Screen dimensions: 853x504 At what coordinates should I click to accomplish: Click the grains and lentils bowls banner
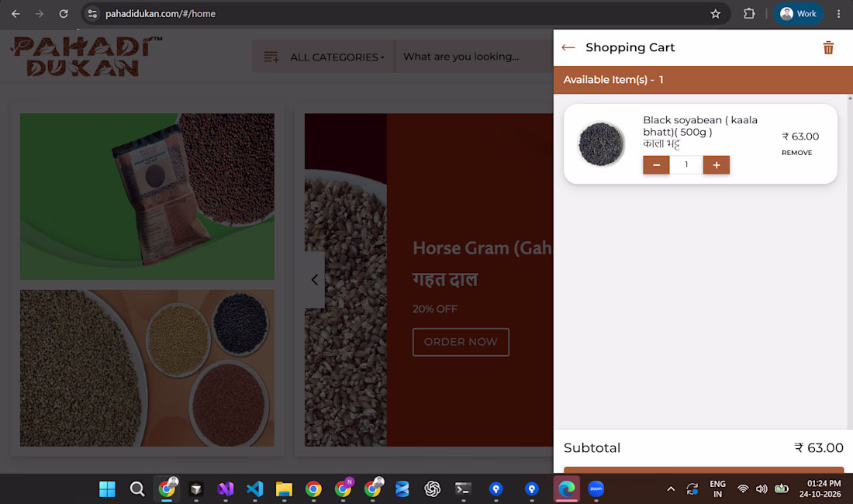pos(147,368)
